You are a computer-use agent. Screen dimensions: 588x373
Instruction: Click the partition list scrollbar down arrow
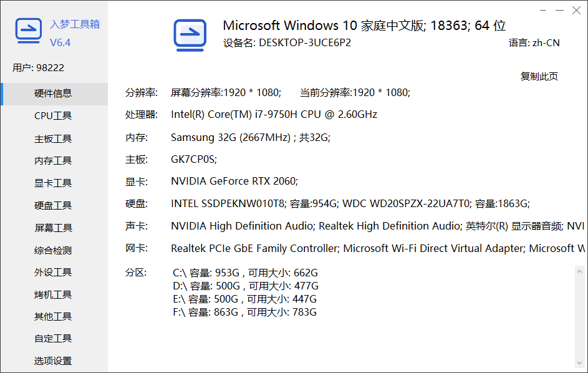tap(579, 363)
